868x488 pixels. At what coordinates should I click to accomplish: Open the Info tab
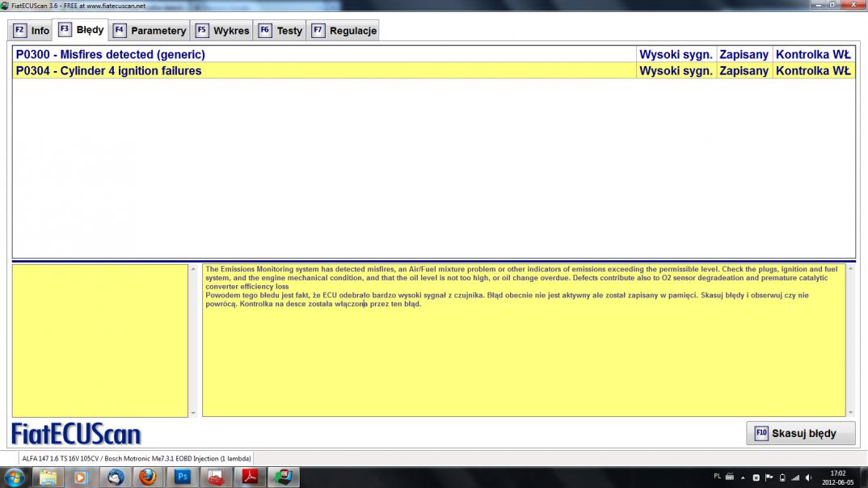pyautogui.click(x=32, y=31)
